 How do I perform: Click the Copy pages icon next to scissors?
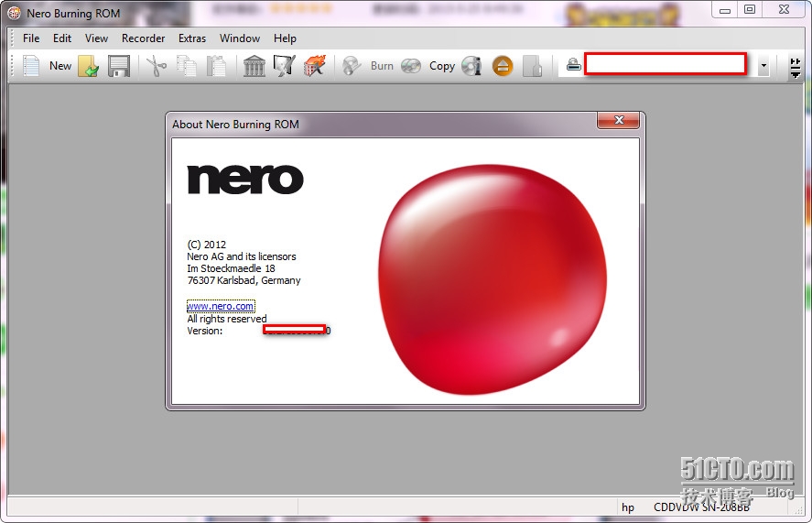(187, 66)
